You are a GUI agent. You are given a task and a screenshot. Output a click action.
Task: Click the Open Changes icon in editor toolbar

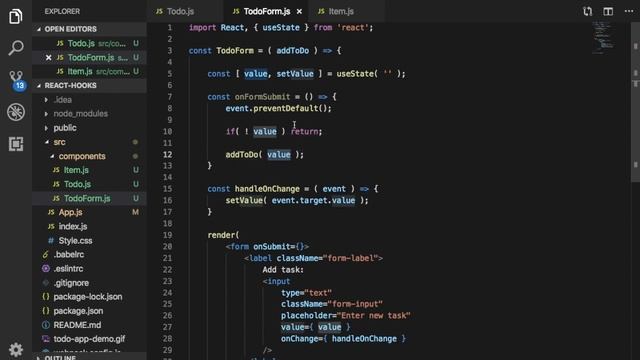[x=587, y=11]
